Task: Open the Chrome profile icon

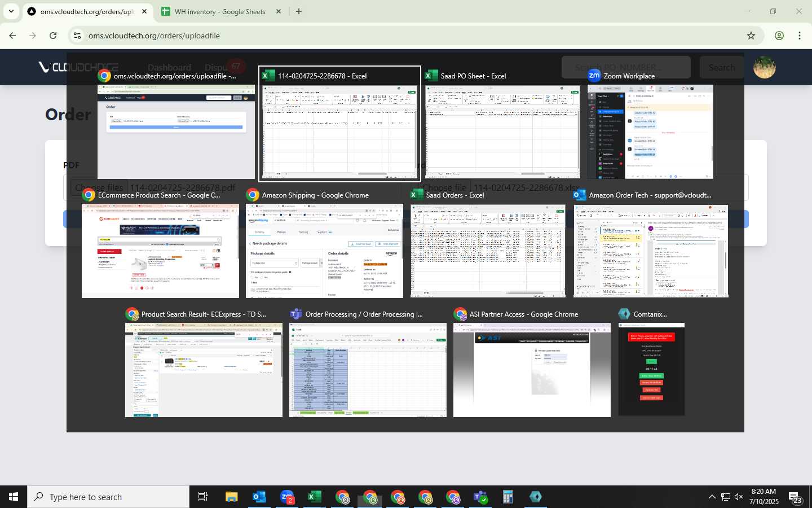Action: tap(779, 36)
